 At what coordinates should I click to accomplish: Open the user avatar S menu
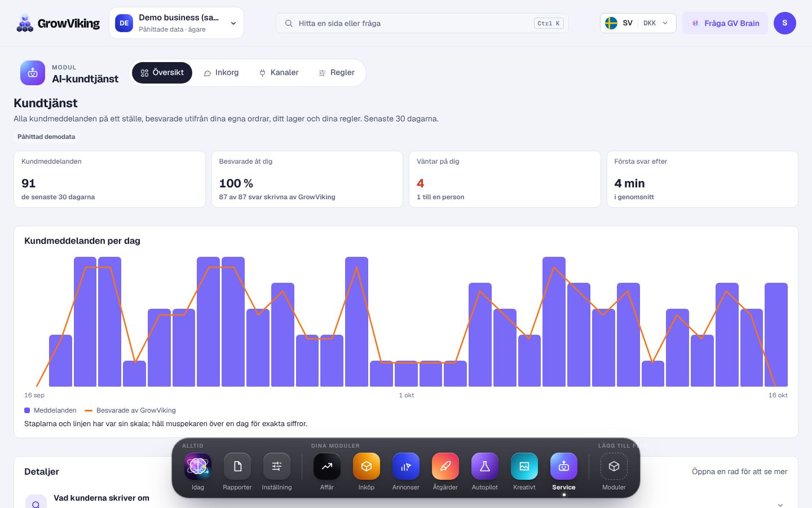(785, 23)
